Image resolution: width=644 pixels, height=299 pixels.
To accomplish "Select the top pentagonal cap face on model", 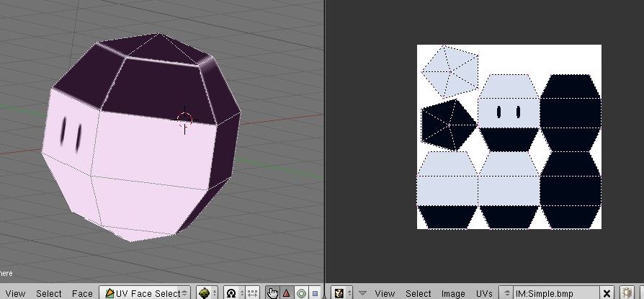I will (158, 48).
